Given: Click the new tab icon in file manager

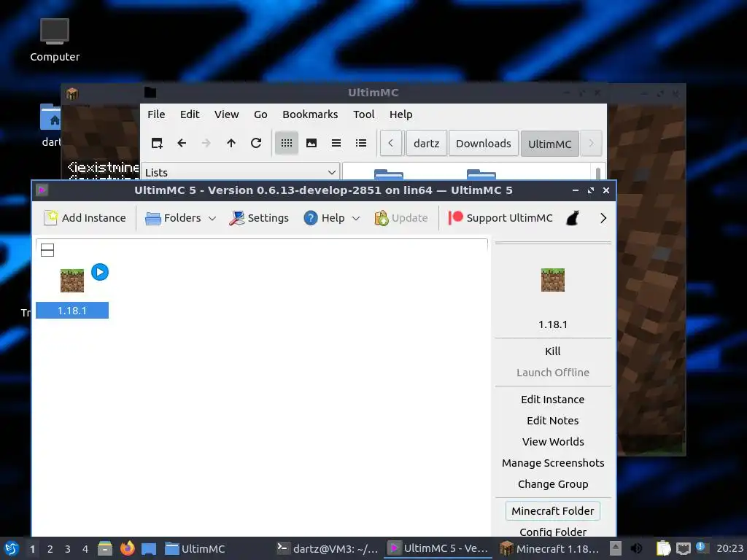Looking at the screenshot, I should [x=157, y=143].
